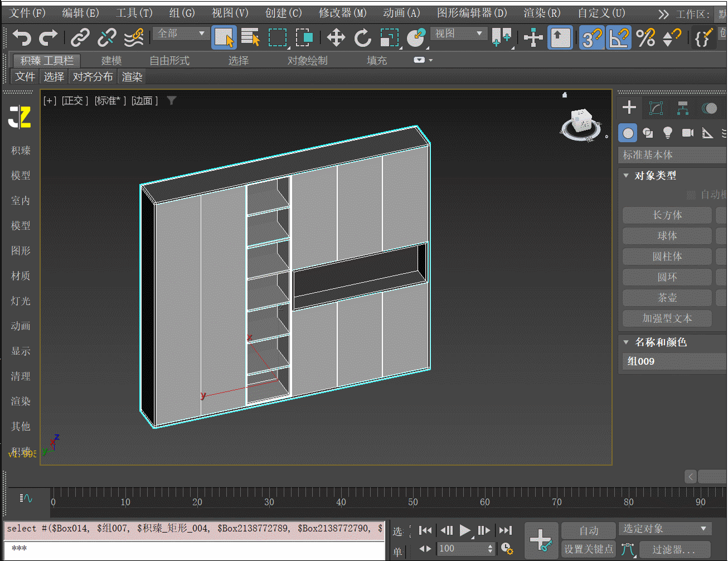The image size is (728, 561).
Task: Activate the Select Object tool
Action: (x=224, y=38)
